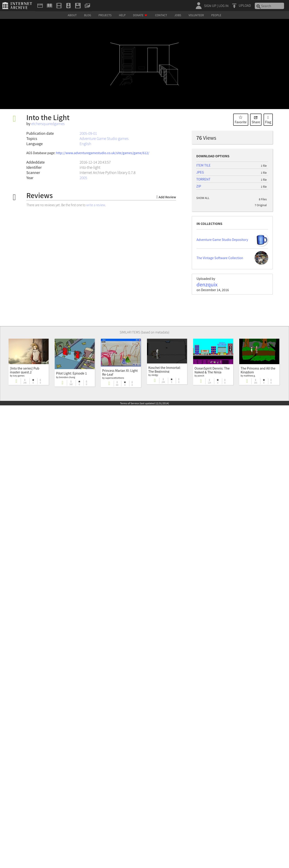Open the Projects menu item
Screen dimensions: 289x868
(105, 15)
